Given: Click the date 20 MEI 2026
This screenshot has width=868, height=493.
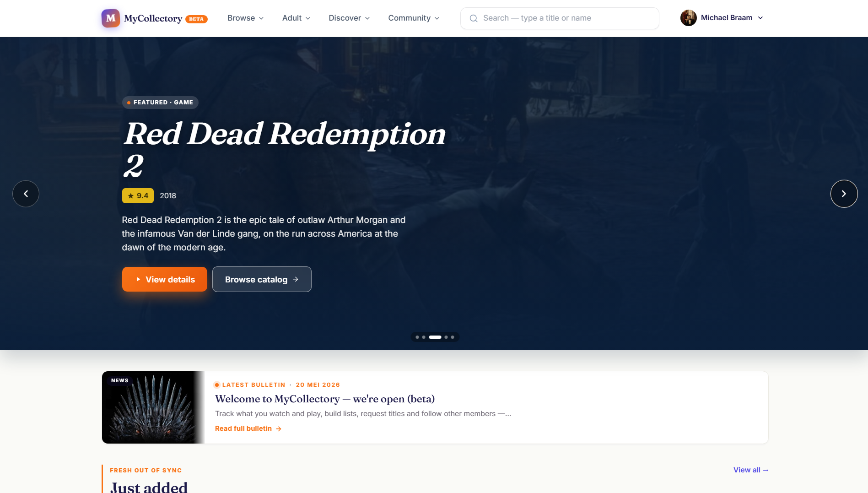Looking at the screenshot, I should (x=318, y=385).
